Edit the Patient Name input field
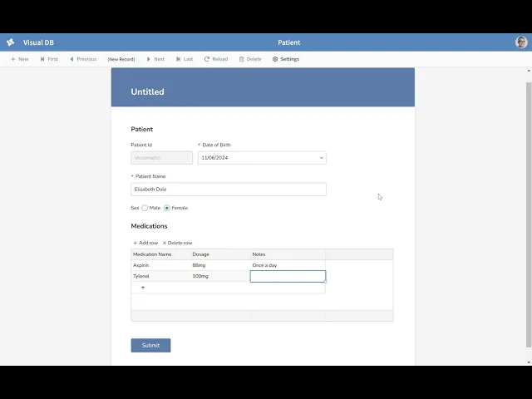The height and width of the screenshot is (399, 532). tap(229, 190)
